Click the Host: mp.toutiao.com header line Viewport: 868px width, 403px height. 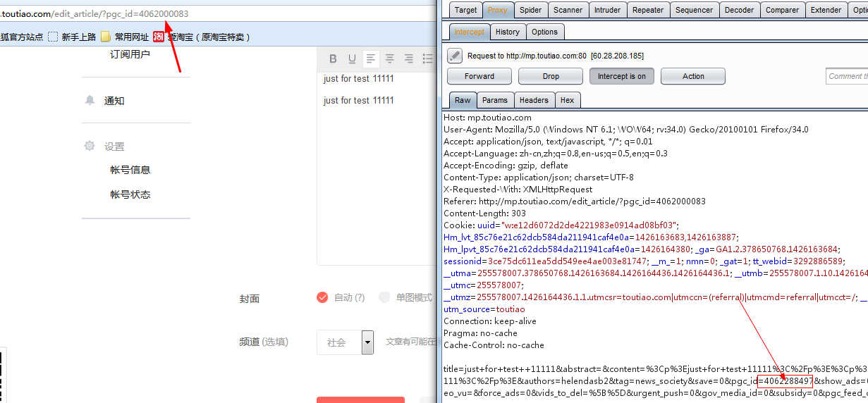[x=487, y=118]
